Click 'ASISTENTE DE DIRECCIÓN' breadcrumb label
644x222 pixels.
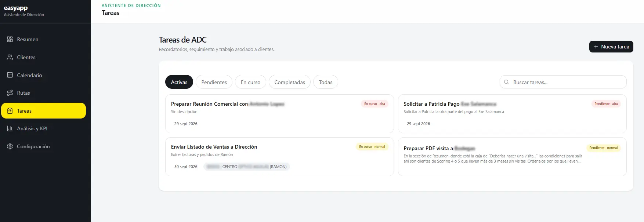coord(131,6)
